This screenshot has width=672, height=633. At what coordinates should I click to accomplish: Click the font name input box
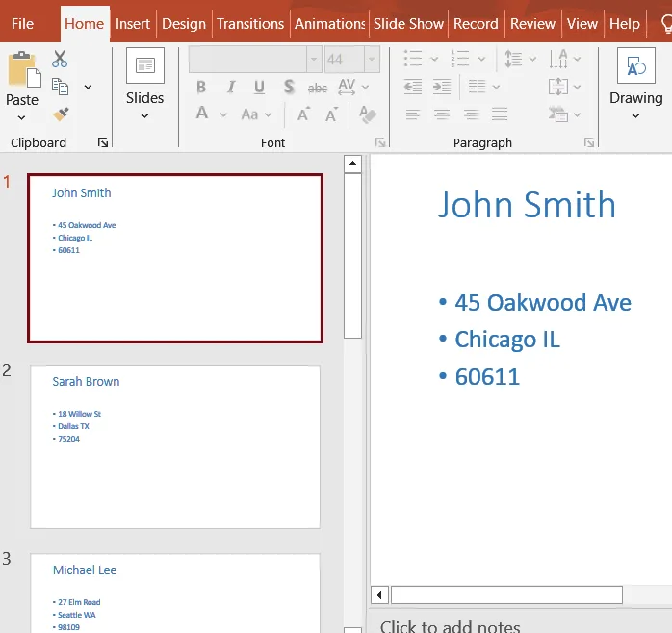coord(247,59)
